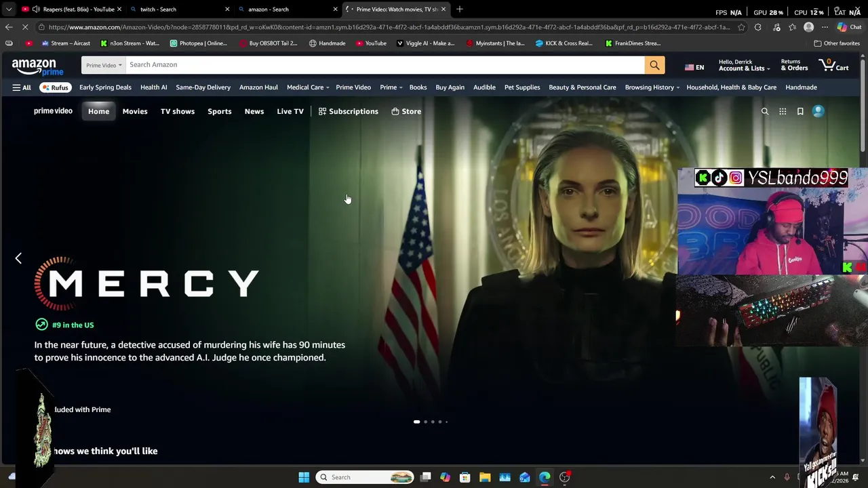
Task: Click the Prime Video logo
Action: [53, 111]
